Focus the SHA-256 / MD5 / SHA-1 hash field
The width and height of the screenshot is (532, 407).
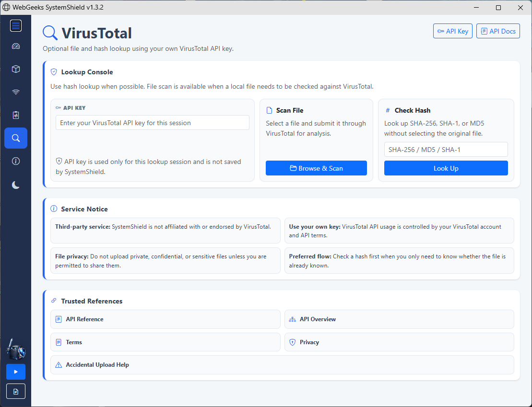point(446,150)
